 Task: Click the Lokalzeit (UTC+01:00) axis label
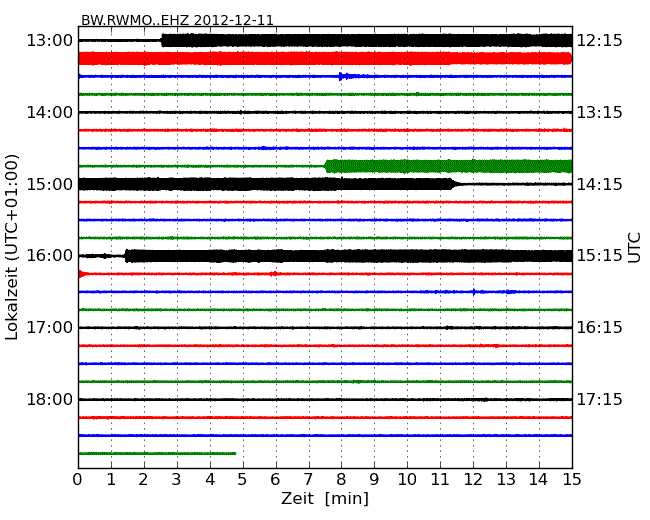coord(12,247)
